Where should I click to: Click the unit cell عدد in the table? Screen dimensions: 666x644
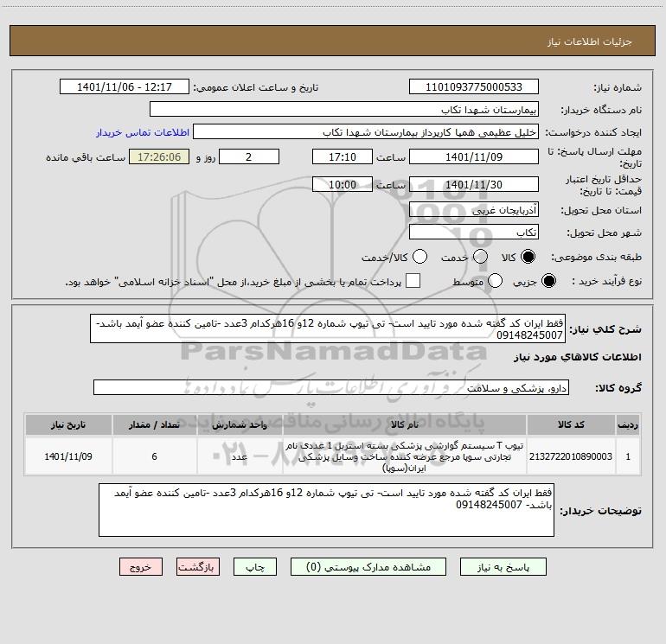pyautogui.click(x=240, y=456)
